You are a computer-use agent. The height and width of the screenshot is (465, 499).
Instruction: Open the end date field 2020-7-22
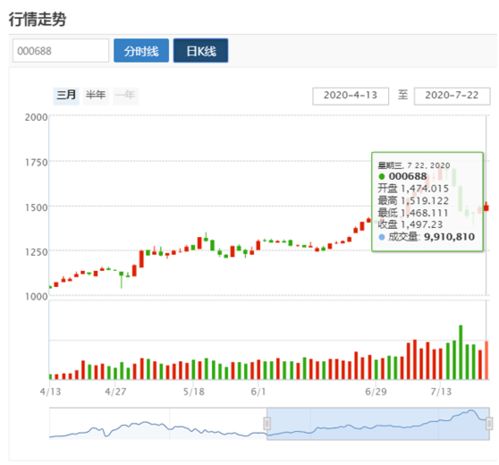click(452, 96)
